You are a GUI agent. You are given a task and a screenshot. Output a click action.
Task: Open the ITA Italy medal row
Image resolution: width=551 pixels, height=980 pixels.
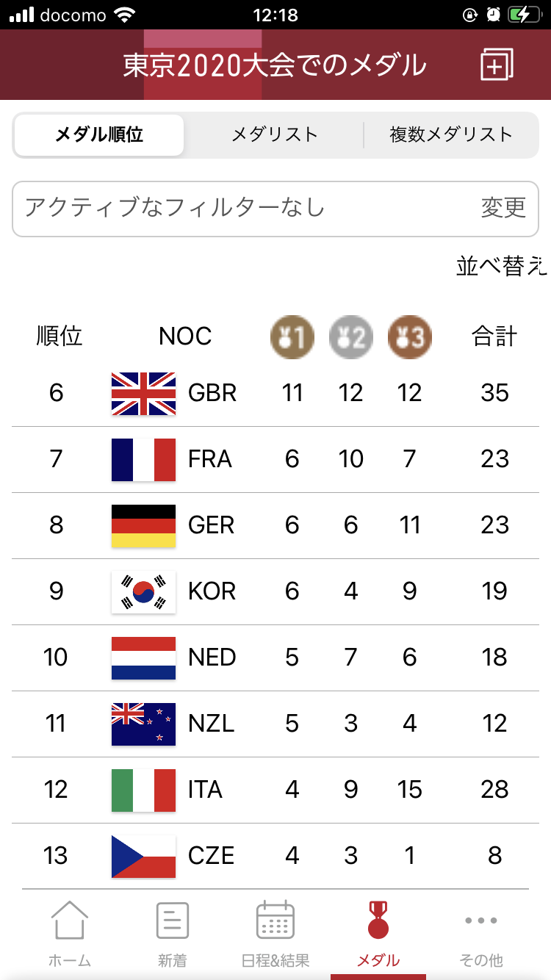(275, 790)
